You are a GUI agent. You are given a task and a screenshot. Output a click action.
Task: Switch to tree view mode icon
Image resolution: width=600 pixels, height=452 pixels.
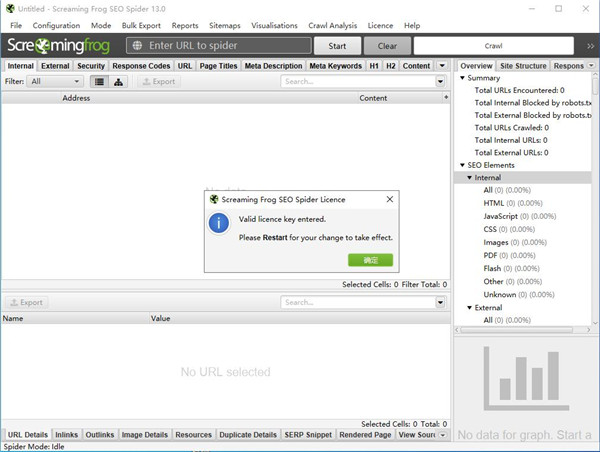[x=119, y=82]
